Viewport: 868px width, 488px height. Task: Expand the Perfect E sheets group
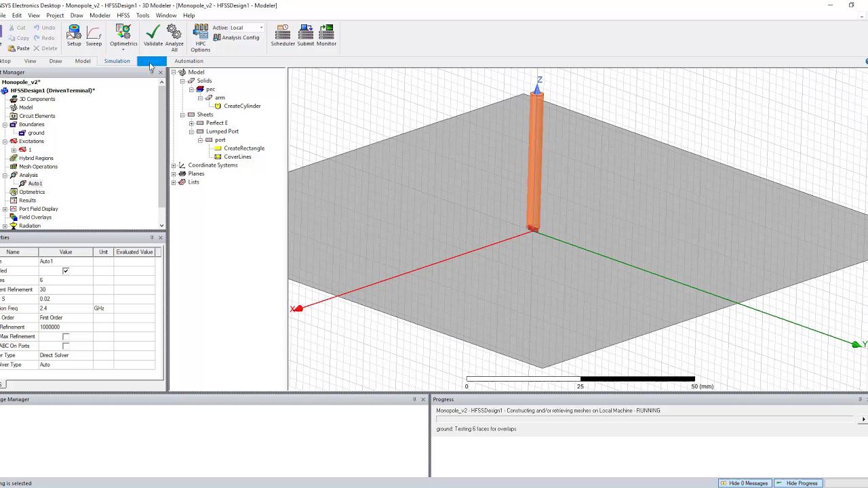[191, 123]
